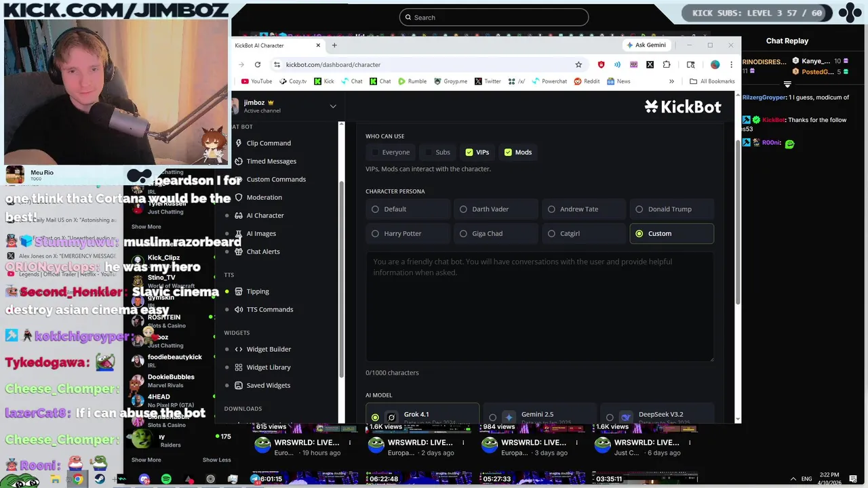Open the Spotify taskbar icon
This screenshot has width=868, height=488.
click(x=166, y=479)
